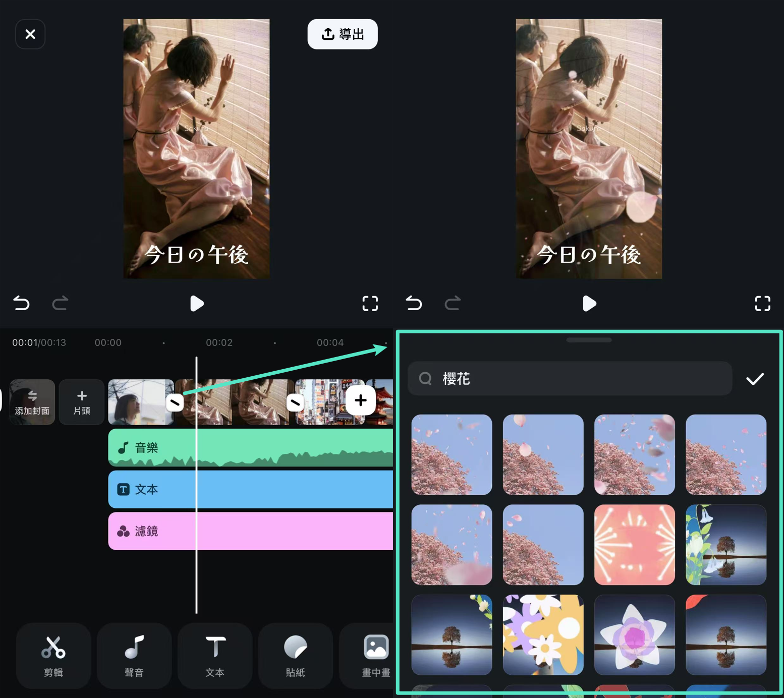The height and width of the screenshot is (698, 784).
Task: Select the first cherry blossom petals effect
Action: [452, 454]
